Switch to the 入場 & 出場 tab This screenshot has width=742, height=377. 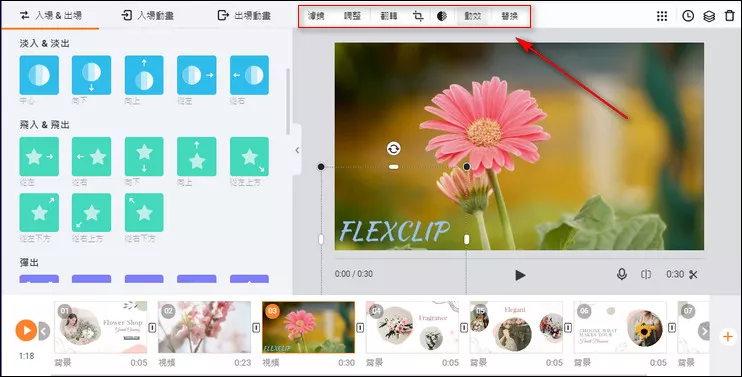point(50,15)
